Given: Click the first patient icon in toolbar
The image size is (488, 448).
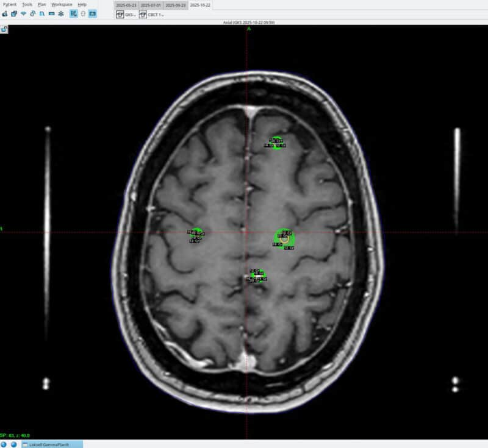Looking at the screenshot, I should click(5, 13).
